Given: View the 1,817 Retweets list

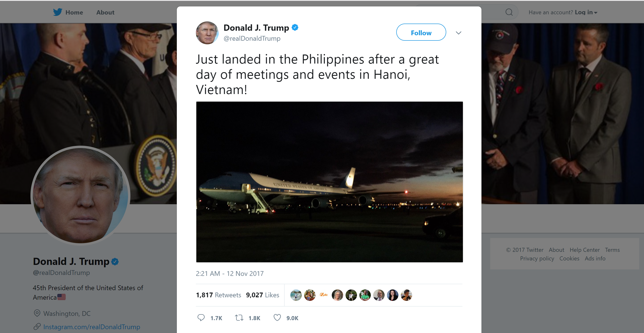Looking at the screenshot, I should coord(218,295).
